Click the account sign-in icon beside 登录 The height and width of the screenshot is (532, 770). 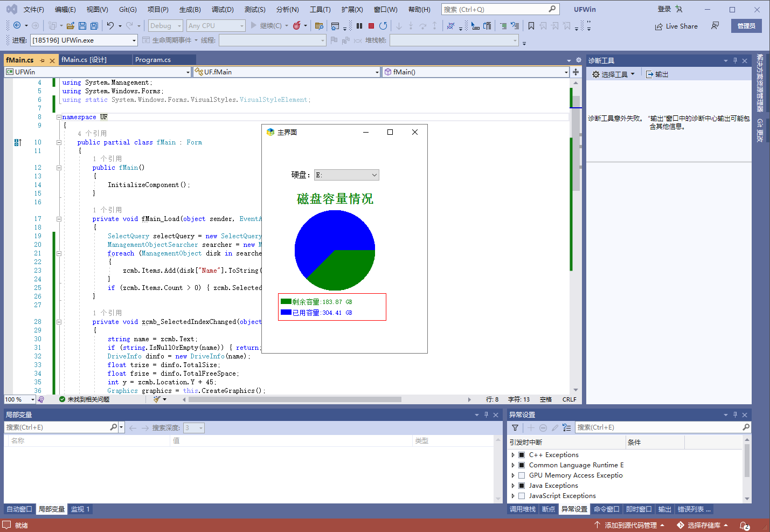(x=678, y=9)
